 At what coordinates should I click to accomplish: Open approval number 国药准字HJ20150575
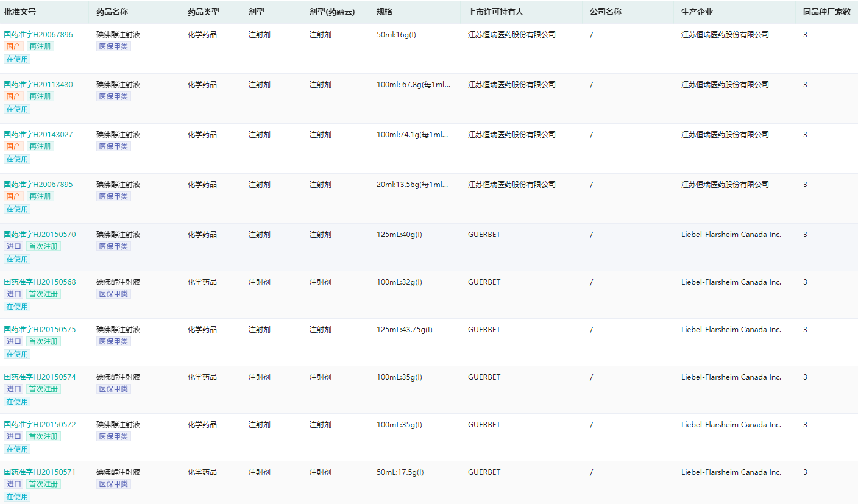40,330
